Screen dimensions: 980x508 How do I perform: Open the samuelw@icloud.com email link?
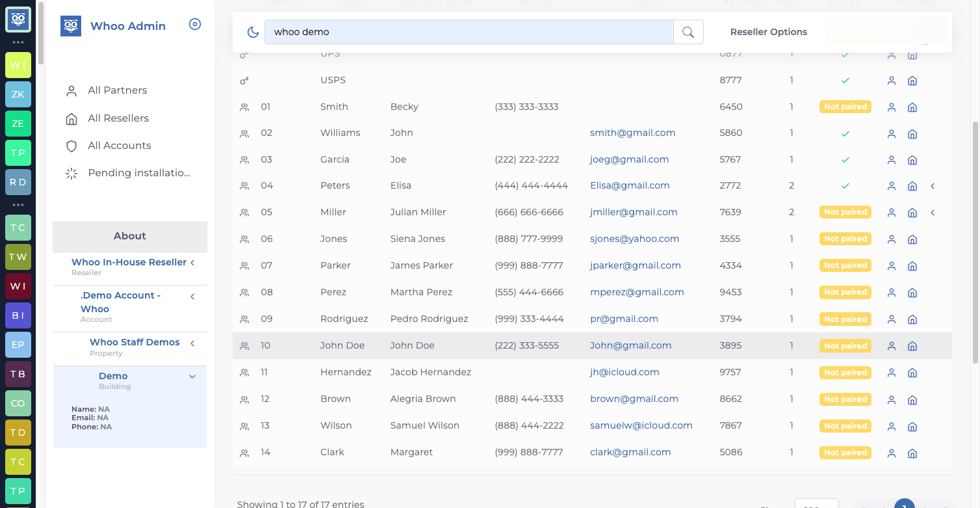[641, 425]
